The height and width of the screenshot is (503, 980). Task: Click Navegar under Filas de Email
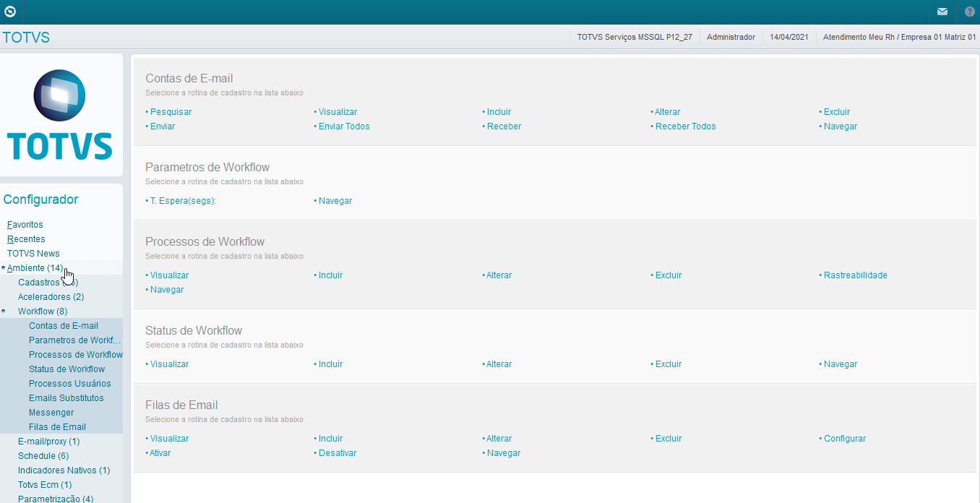coord(504,453)
